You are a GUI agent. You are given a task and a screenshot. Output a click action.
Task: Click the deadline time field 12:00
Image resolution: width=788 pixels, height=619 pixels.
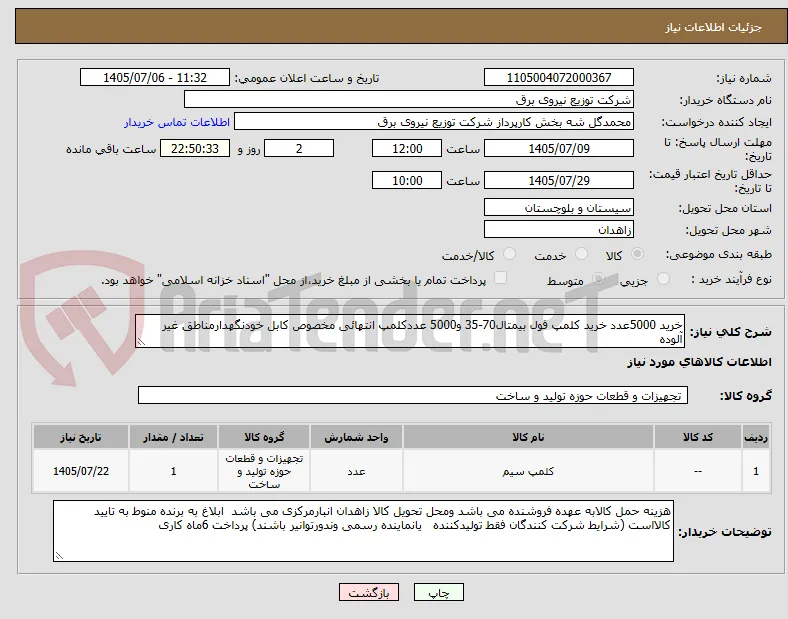[x=407, y=149]
